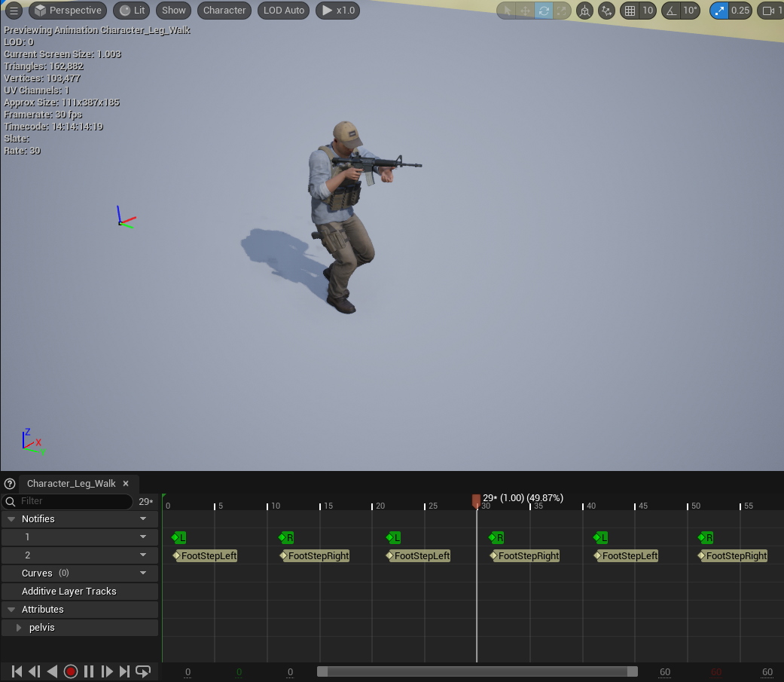784x682 pixels.
Task: Play animation in reverse
Action: click(52, 671)
